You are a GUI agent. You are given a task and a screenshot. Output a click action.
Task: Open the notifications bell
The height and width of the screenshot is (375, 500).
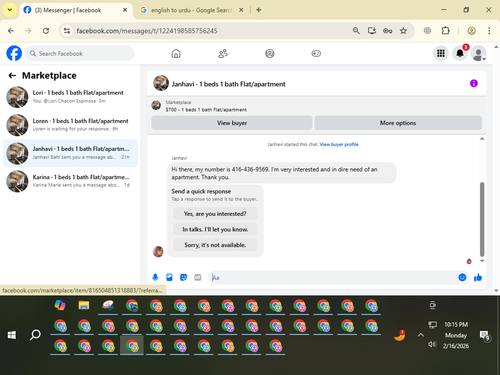click(x=460, y=53)
